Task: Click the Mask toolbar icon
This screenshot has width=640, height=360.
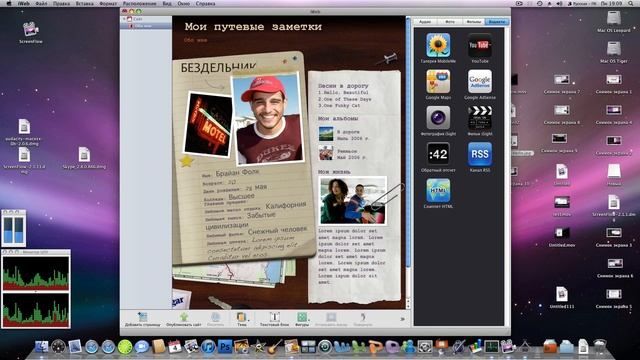Action: [x=331, y=317]
